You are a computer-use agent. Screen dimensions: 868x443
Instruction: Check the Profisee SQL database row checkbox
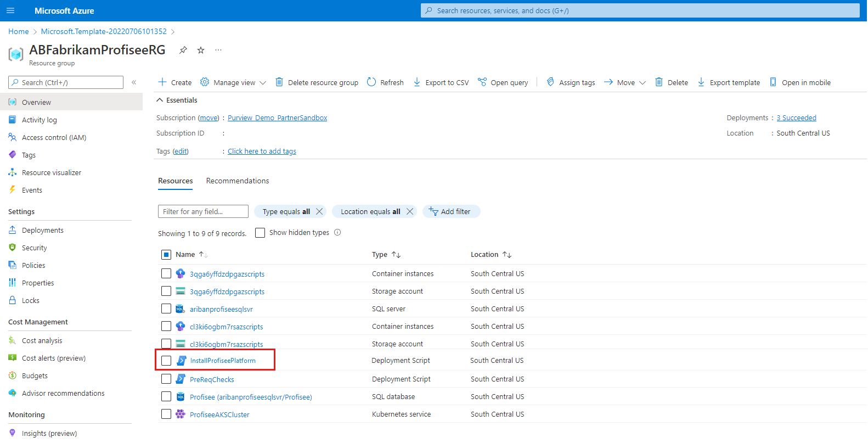tap(166, 396)
